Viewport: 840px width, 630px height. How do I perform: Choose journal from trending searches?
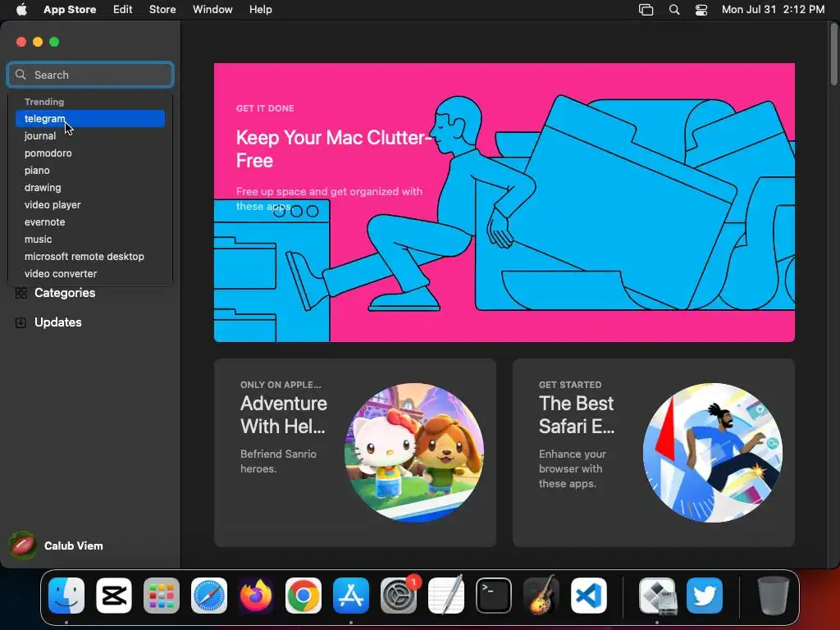click(90, 135)
